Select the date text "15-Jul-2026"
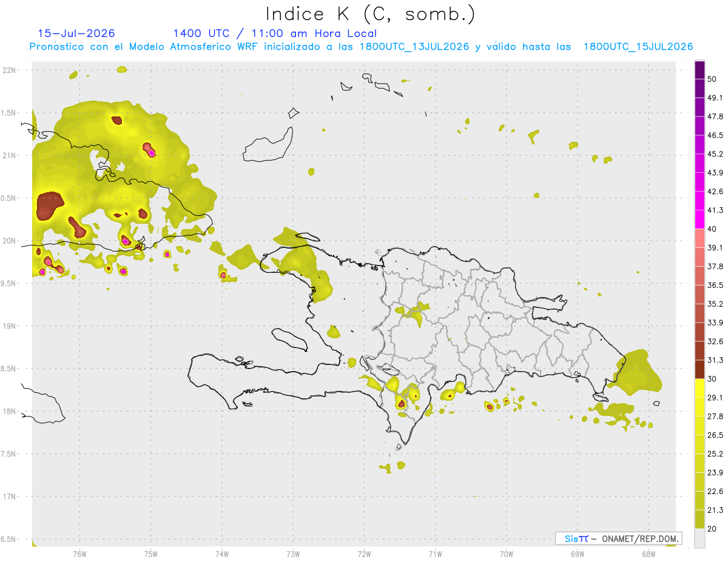Viewport: 728px width, 562px height. [76, 33]
